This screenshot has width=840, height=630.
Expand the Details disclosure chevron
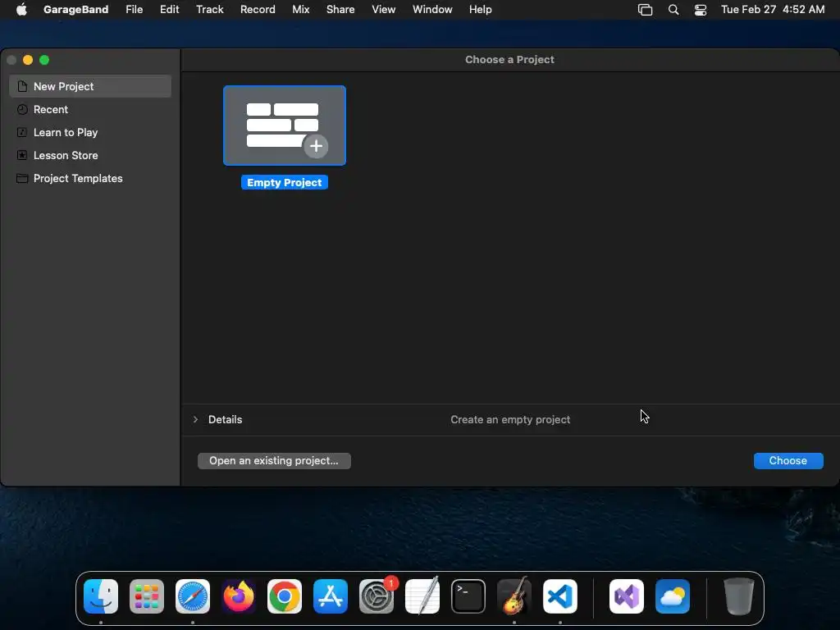195,419
